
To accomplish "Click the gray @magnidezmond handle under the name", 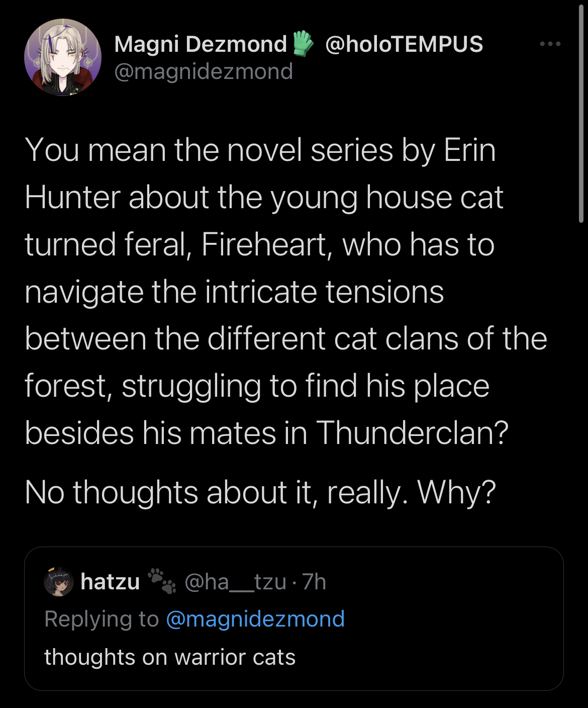I will (204, 71).
